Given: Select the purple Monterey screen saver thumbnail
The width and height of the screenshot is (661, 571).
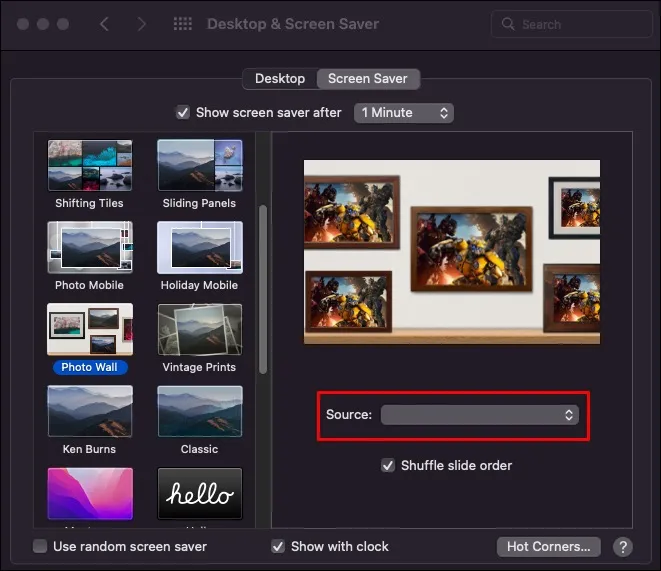Looking at the screenshot, I should tap(90, 493).
